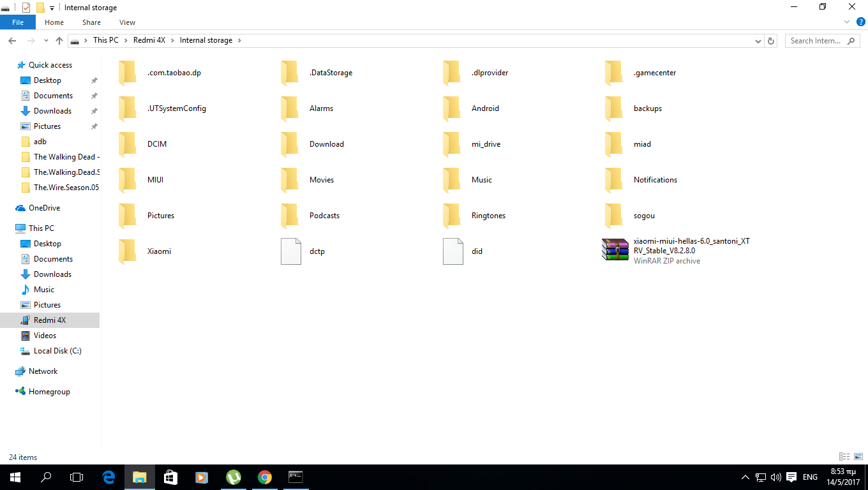Click the Up directory arrow
This screenshot has width=868, height=490.
pyautogui.click(x=59, y=41)
